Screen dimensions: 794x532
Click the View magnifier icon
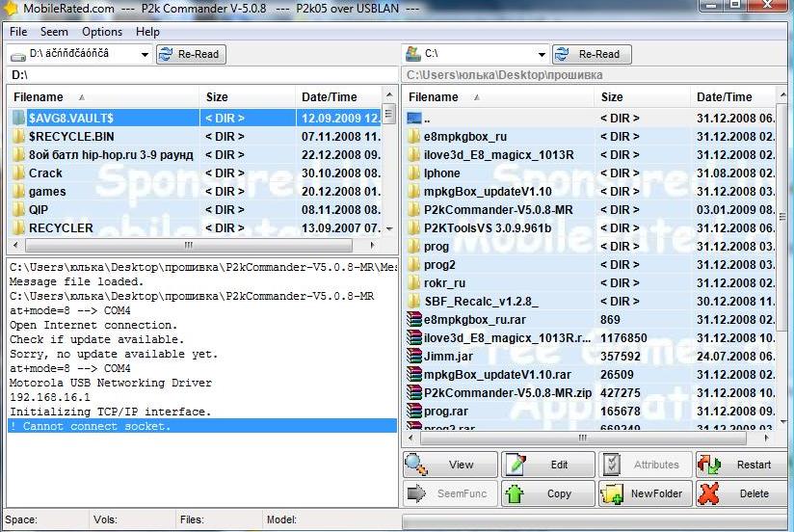416,465
